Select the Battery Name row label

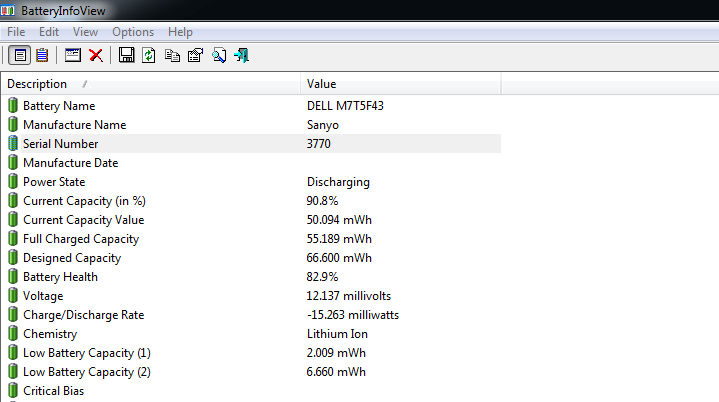click(59, 106)
